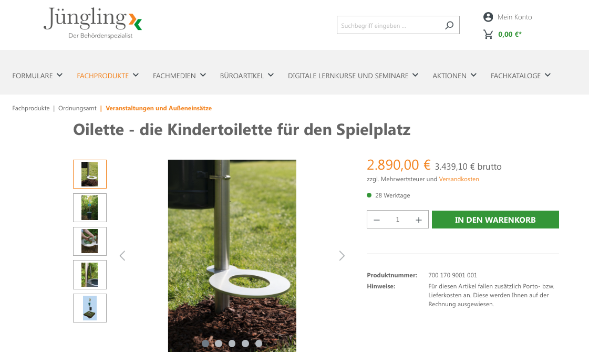Image resolution: width=589 pixels, height=364 pixels.
Task: Expand the Büroartikel dropdown menu
Action: click(247, 76)
